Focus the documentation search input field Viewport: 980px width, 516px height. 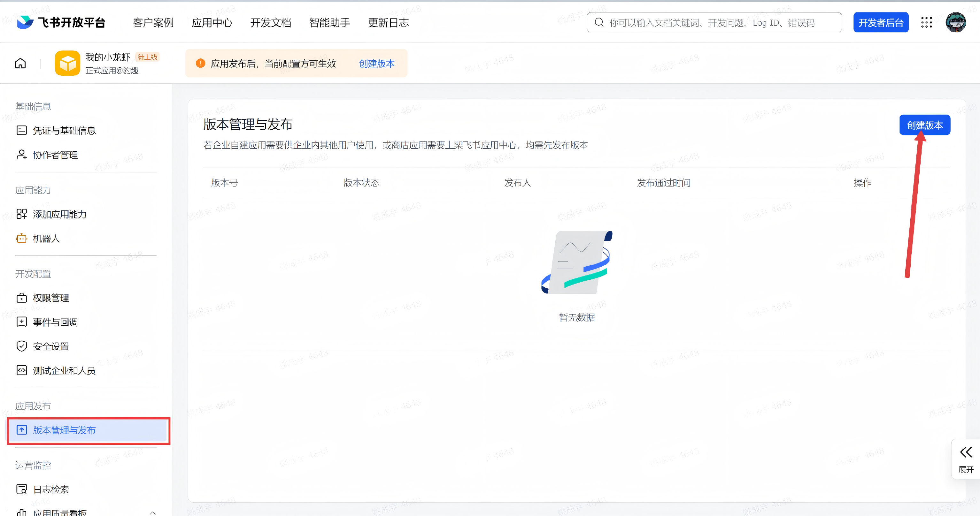tap(714, 22)
